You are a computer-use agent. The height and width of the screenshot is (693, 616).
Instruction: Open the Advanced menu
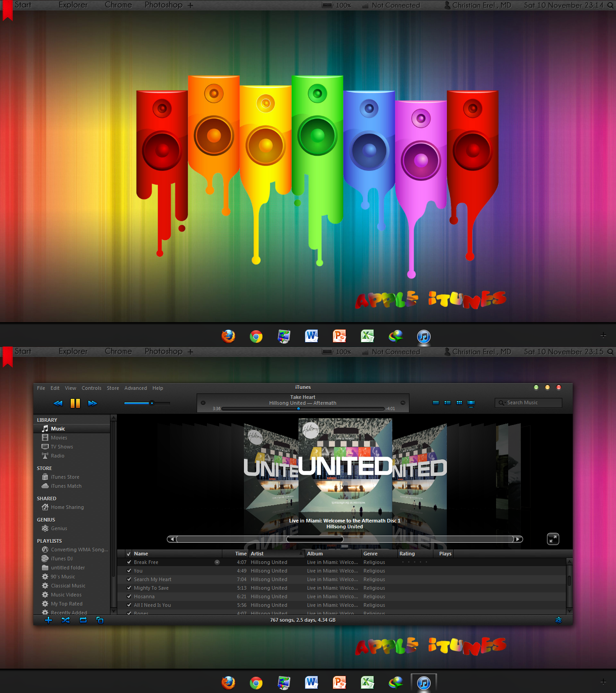[x=136, y=388]
